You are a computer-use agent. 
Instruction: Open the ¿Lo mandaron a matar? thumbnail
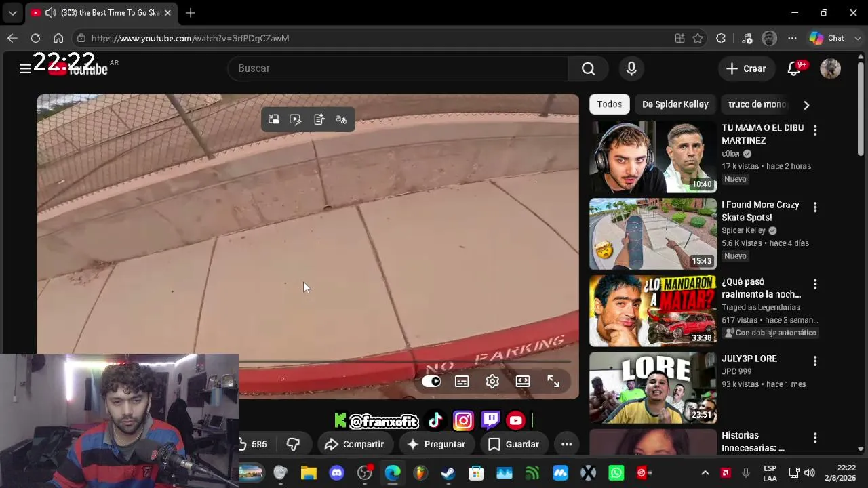click(x=652, y=311)
